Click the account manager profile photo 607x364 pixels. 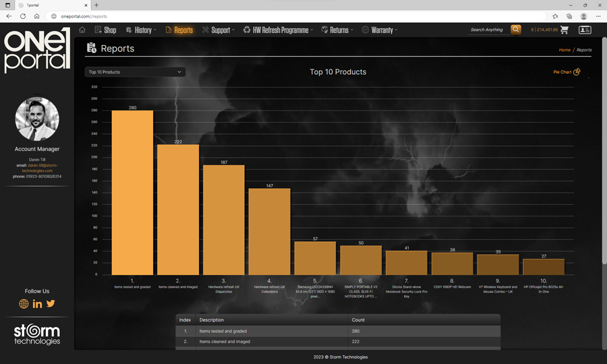coord(37,119)
